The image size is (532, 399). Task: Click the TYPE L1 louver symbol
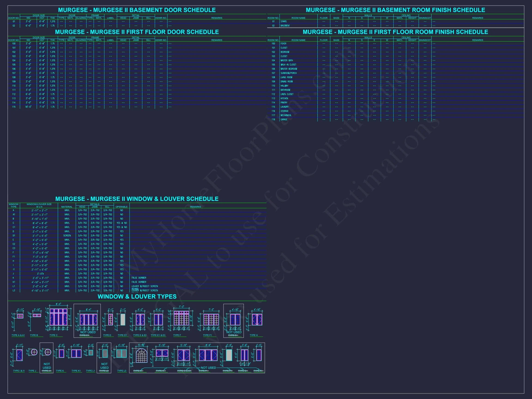click(91, 353)
